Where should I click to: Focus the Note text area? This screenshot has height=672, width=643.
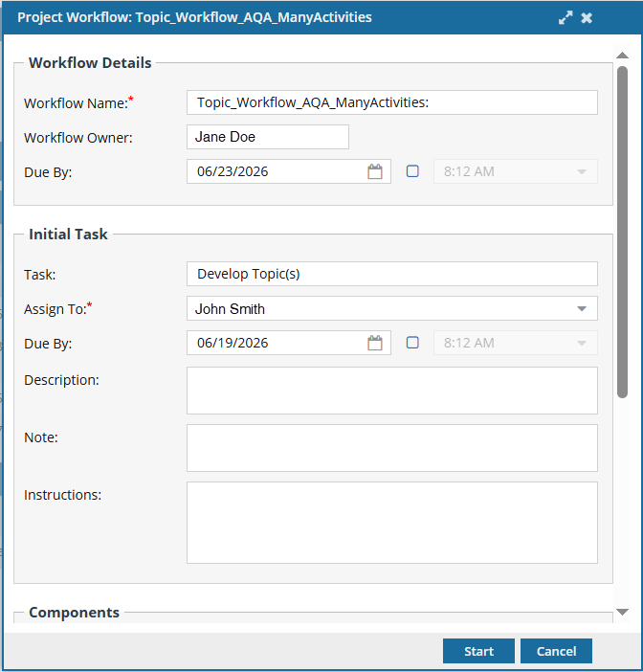pos(392,448)
